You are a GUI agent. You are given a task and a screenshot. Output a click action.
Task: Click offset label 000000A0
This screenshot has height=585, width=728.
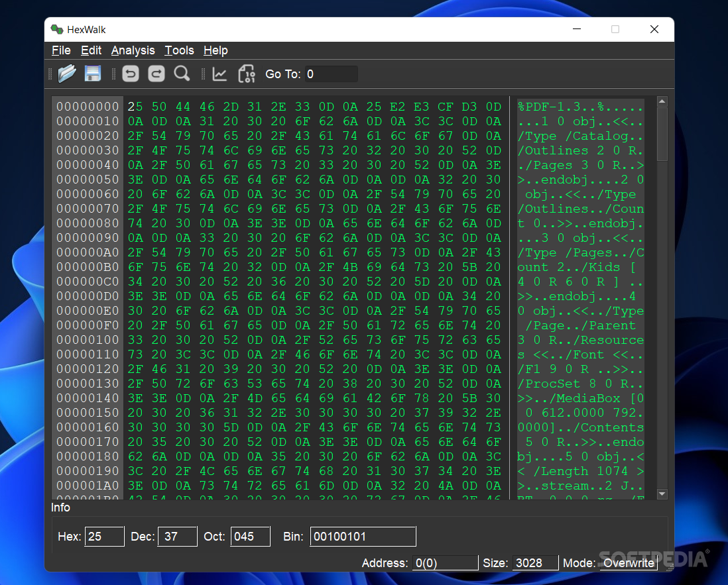(88, 252)
